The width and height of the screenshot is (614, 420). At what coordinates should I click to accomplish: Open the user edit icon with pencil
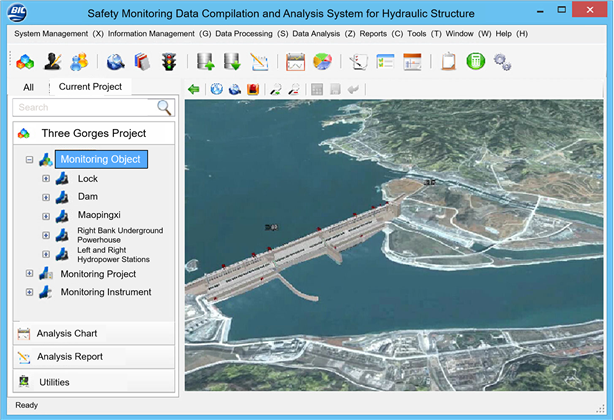coord(52,61)
